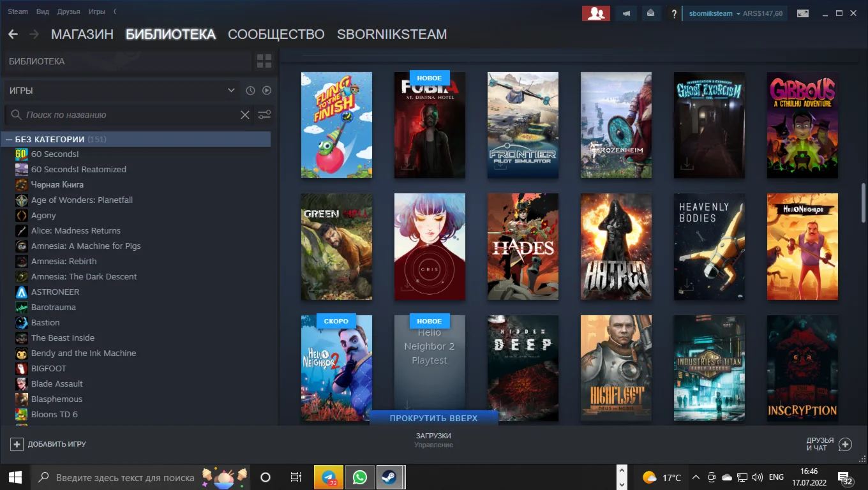868x490 pixels.
Task: Clear the search field with X
Action: tap(244, 115)
